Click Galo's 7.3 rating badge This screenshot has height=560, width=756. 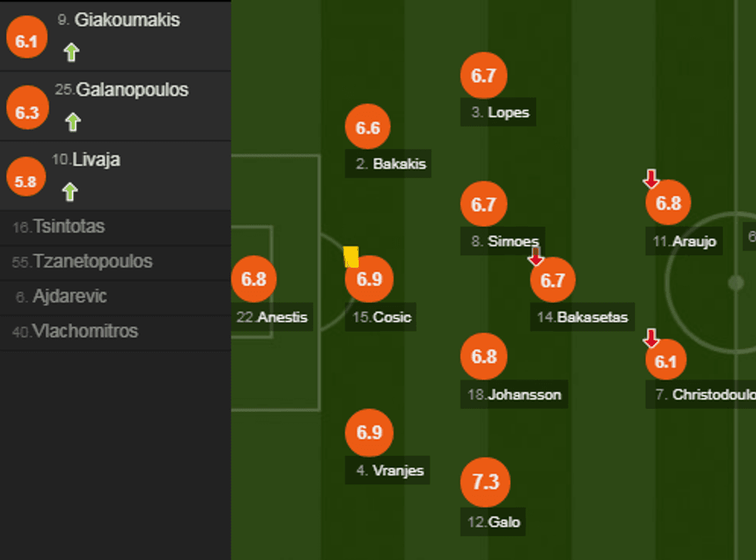[485, 482]
